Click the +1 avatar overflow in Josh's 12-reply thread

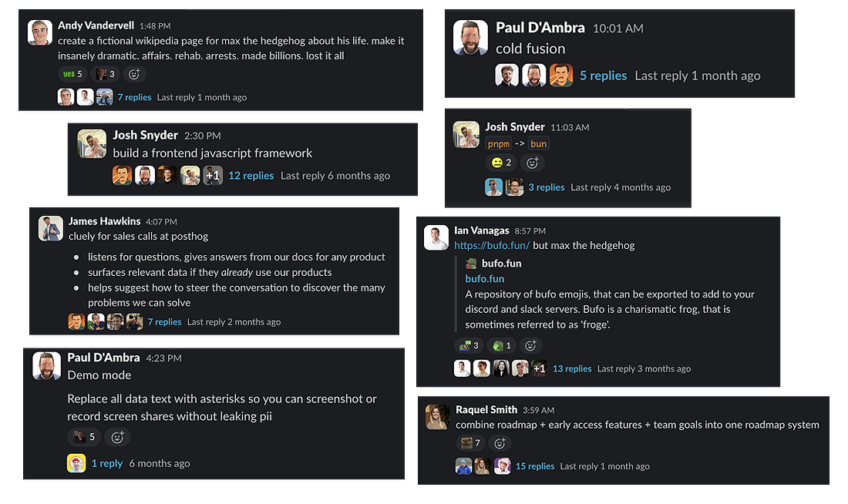pyautogui.click(x=213, y=176)
